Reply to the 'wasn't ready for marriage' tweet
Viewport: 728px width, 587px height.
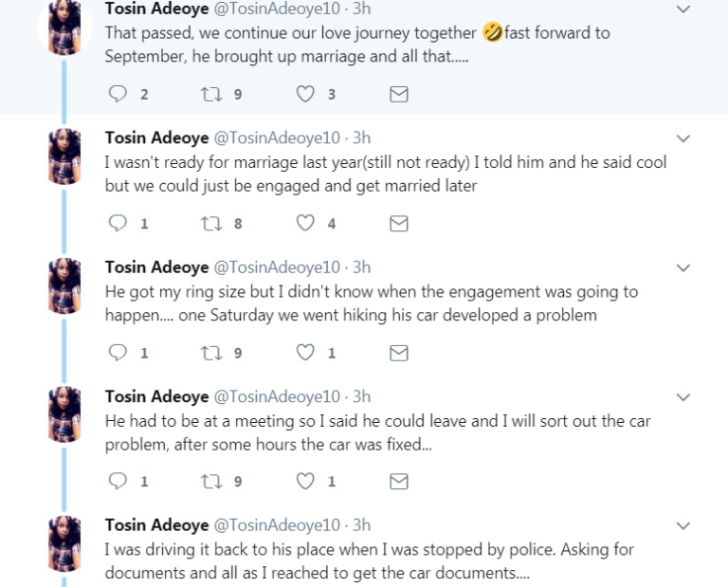point(118,223)
